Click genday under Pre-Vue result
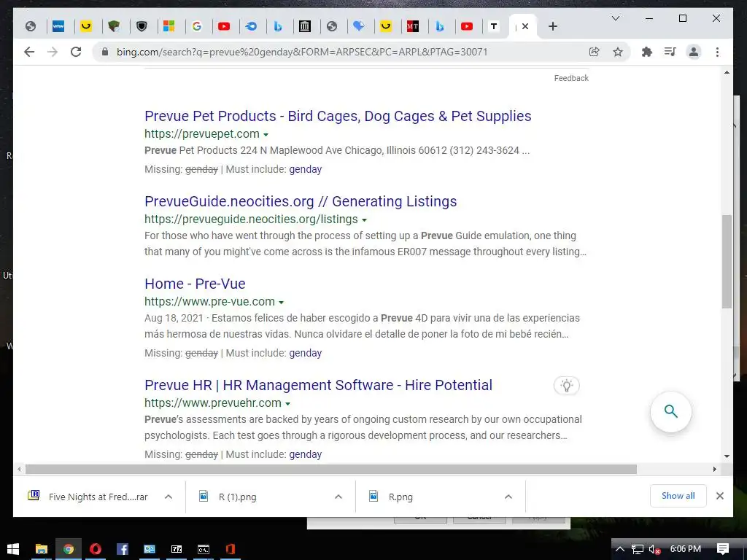Viewport: 747px width, 560px height. (x=306, y=353)
